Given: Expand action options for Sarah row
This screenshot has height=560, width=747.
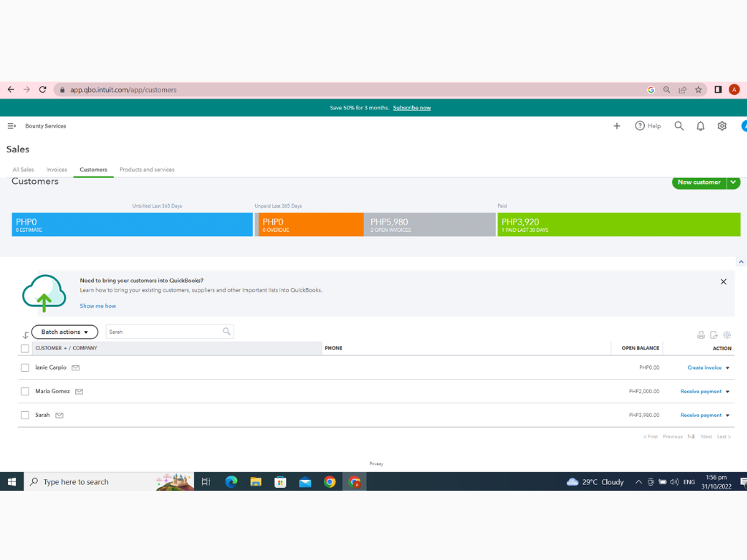Looking at the screenshot, I should coord(727,416).
